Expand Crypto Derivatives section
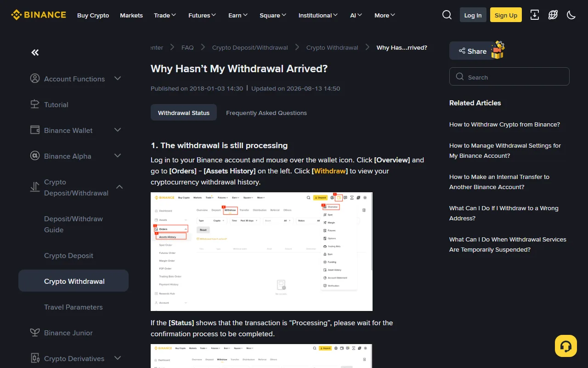The height and width of the screenshot is (368, 588). pos(118,358)
